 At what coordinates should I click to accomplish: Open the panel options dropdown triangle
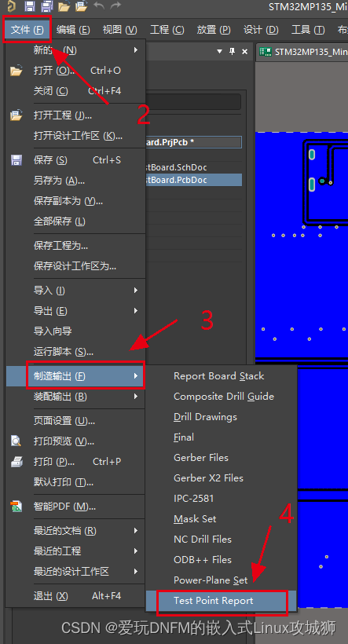pyautogui.click(x=219, y=51)
